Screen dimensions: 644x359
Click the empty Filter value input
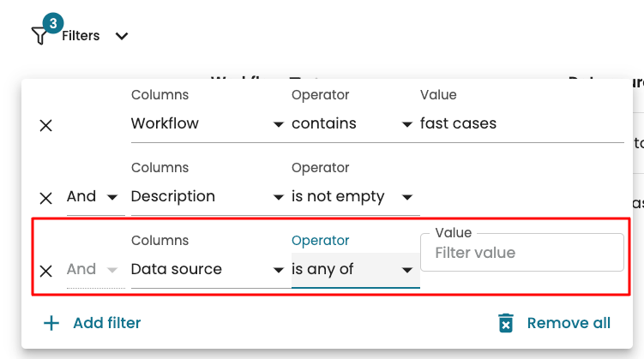click(521, 254)
